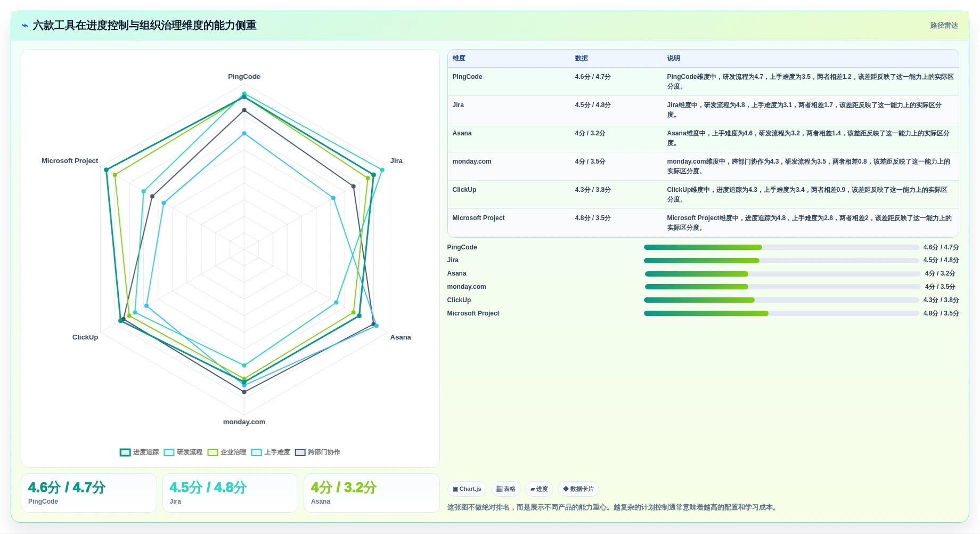This screenshot has height=534, width=980.
Task: Select the Chart.js tag chip
Action: (x=467, y=489)
